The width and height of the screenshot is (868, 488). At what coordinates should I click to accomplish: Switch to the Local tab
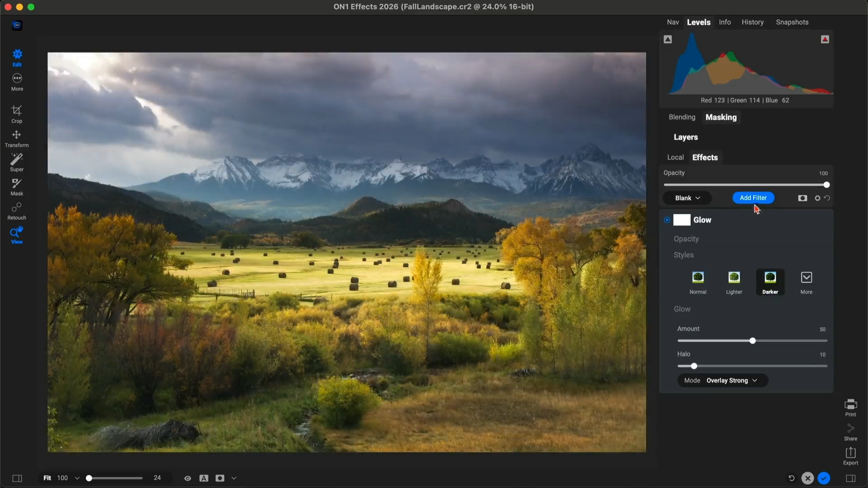(675, 157)
